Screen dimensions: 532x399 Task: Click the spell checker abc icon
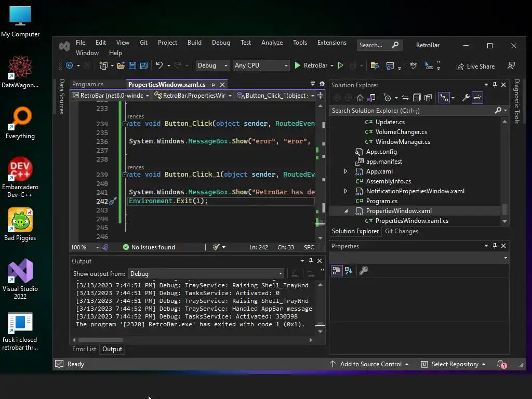point(413,65)
